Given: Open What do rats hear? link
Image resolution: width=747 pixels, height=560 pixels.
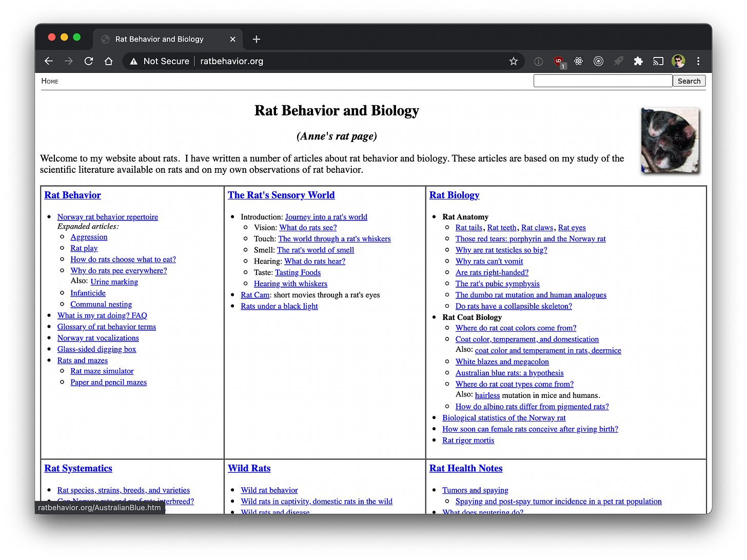Looking at the screenshot, I should click(x=314, y=261).
